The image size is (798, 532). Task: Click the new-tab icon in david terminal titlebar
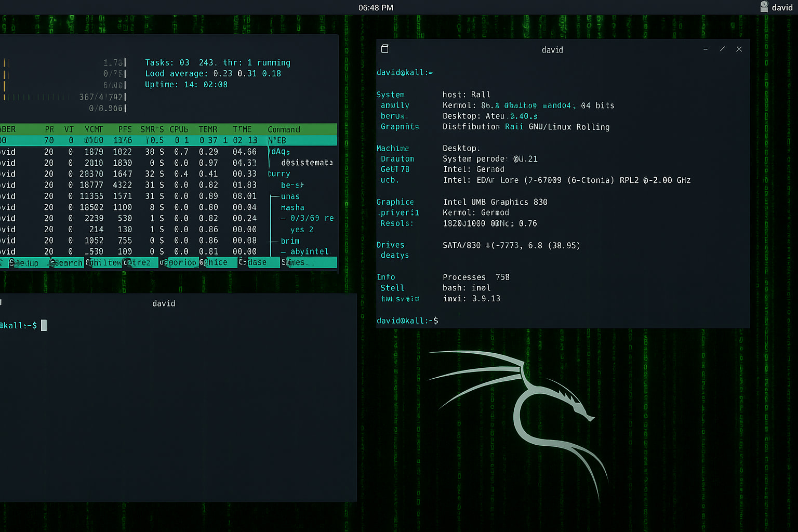pos(385,49)
